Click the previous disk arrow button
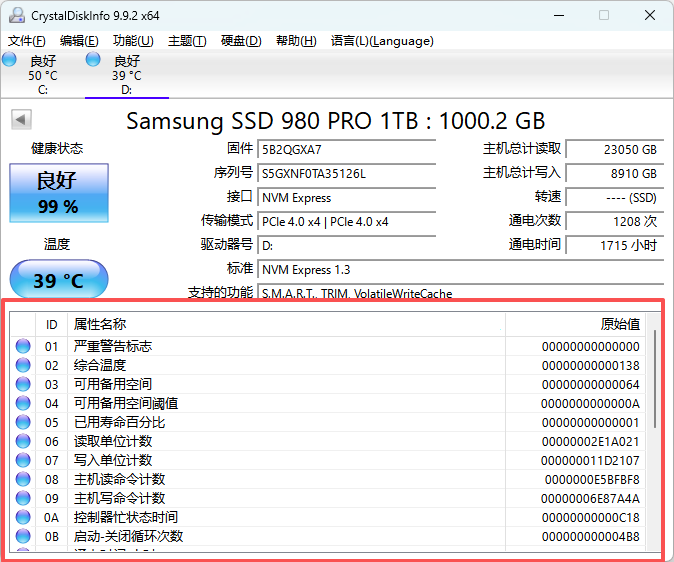 (x=21, y=120)
